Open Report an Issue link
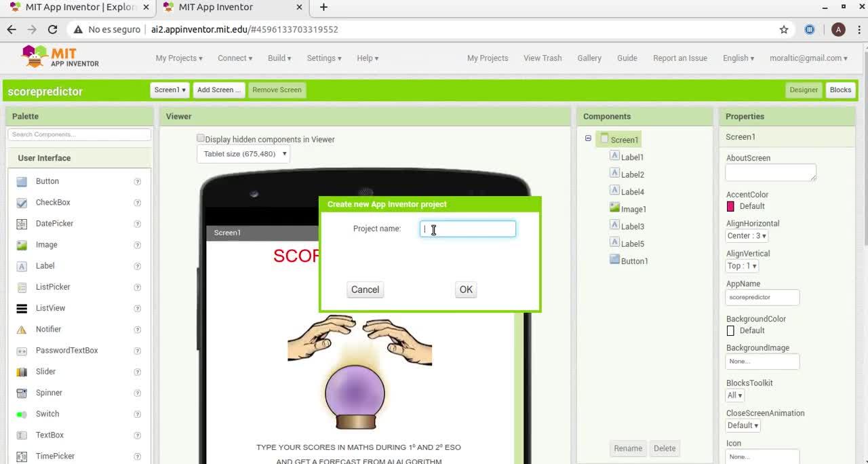The height and width of the screenshot is (464, 868). pos(680,58)
